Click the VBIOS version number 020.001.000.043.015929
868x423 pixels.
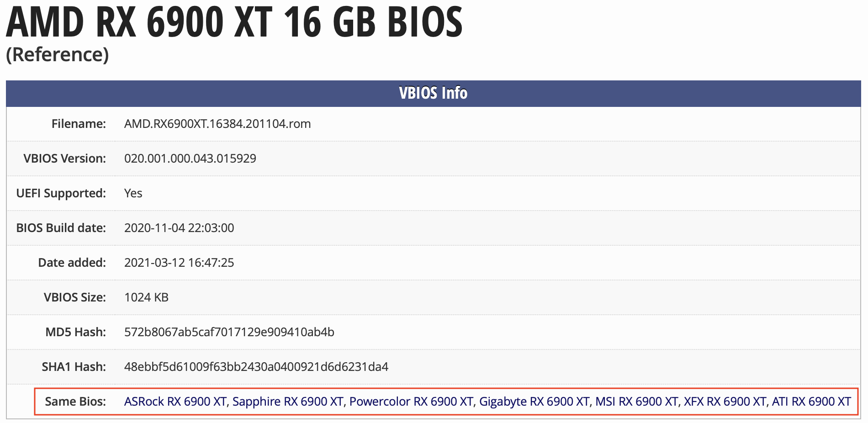tap(190, 159)
